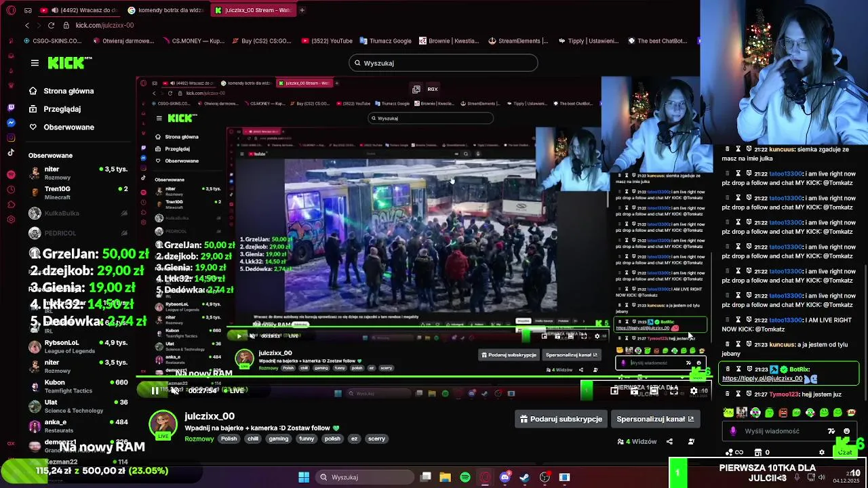This screenshot has width=868, height=488.
Task: Go back with the browser back arrow
Action: (27, 25)
